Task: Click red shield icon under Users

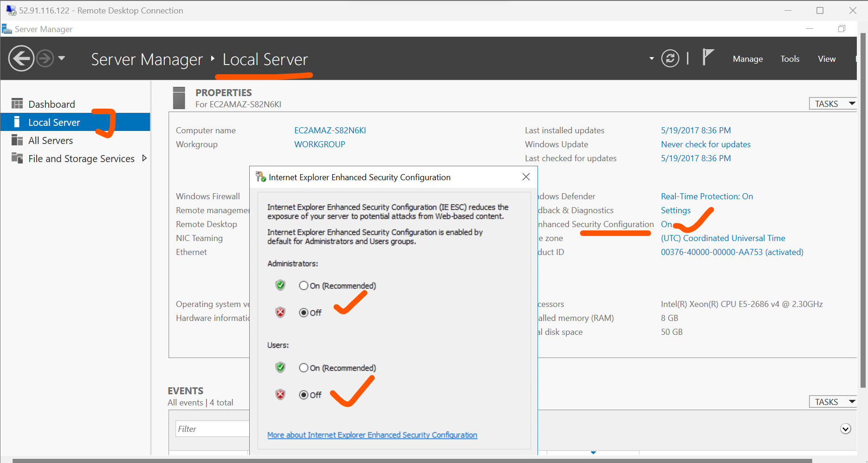Action: [280, 394]
